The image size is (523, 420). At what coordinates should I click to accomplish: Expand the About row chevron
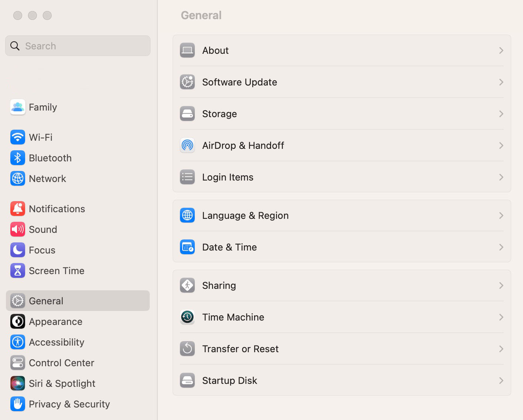pyautogui.click(x=501, y=50)
